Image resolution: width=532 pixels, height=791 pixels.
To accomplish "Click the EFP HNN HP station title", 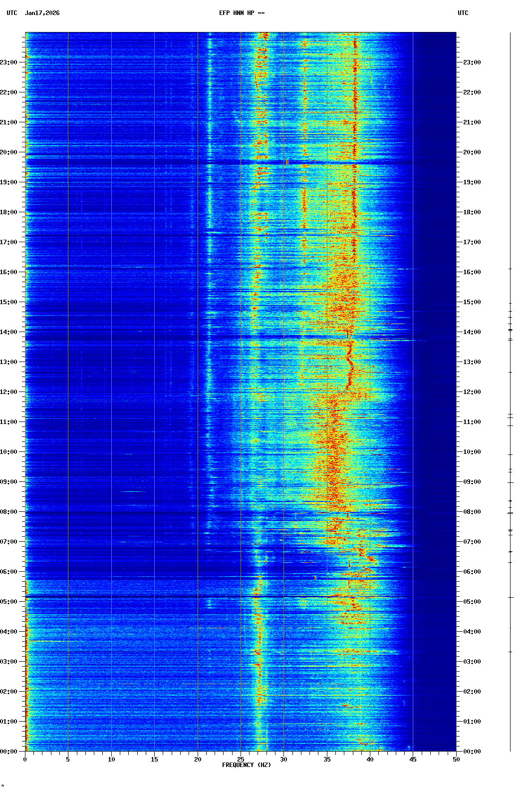I will [242, 13].
